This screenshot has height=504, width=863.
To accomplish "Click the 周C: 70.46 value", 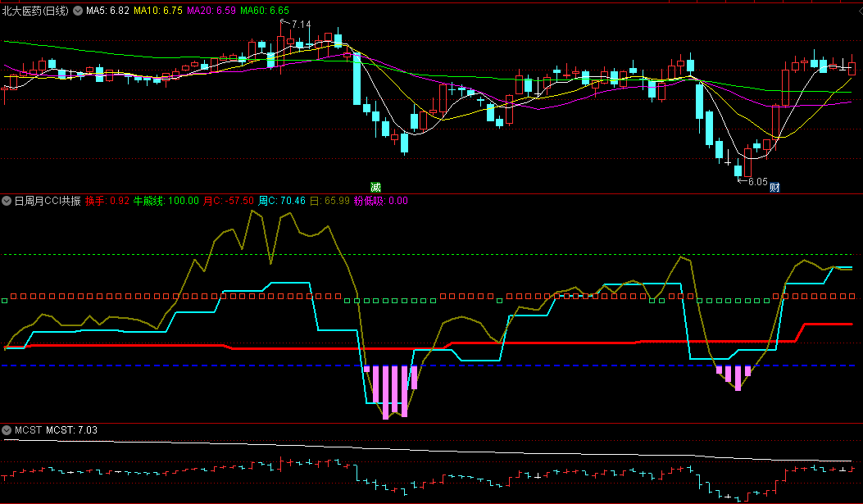I will (282, 201).
